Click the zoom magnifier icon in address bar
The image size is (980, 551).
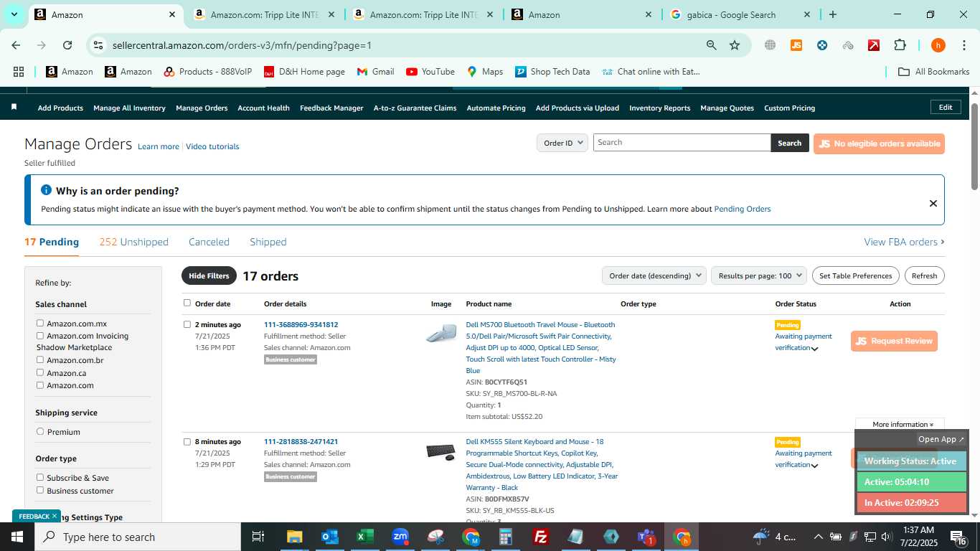[711, 45]
